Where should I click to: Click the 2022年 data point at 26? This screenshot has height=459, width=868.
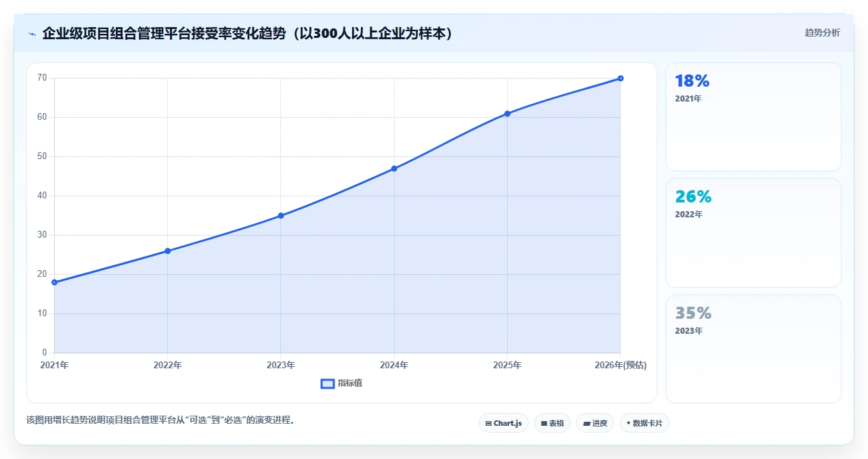[x=167, y=251]
